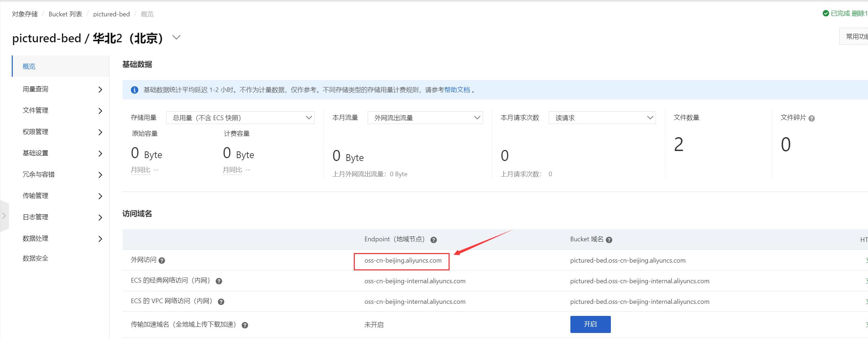Open the 读请求 dropdown
This screenshot has height=339, width=868.
pos(602,118)
